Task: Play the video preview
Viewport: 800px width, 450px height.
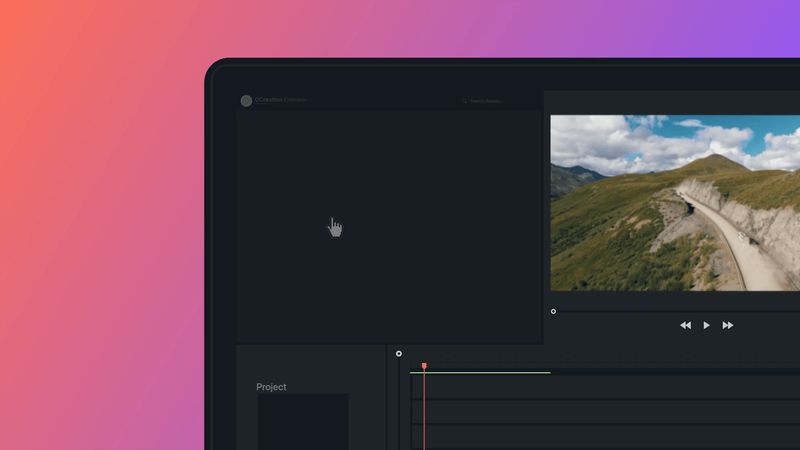Action: click(x=706, y=325)
